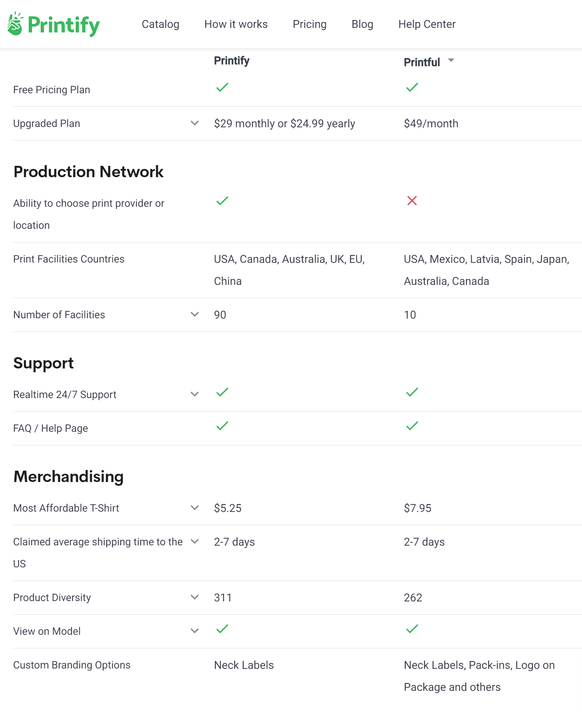Expand the Number of Facilities row
The height and width of the screenshot is (728, 582).
[195, 314]
